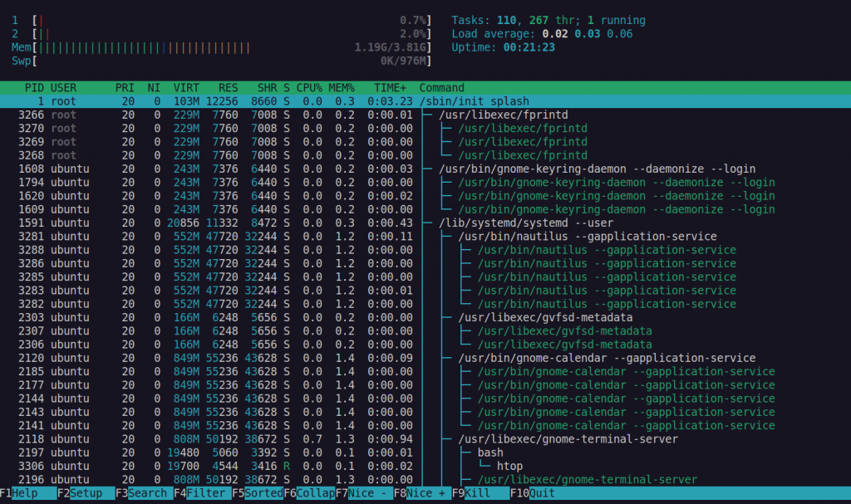Sort by the VIRT column header
The image size is (851, 504).
click(x=186, y=88)
